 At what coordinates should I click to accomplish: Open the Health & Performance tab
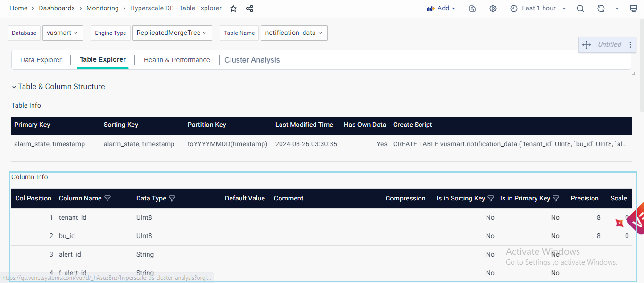[x=177, y=60]
